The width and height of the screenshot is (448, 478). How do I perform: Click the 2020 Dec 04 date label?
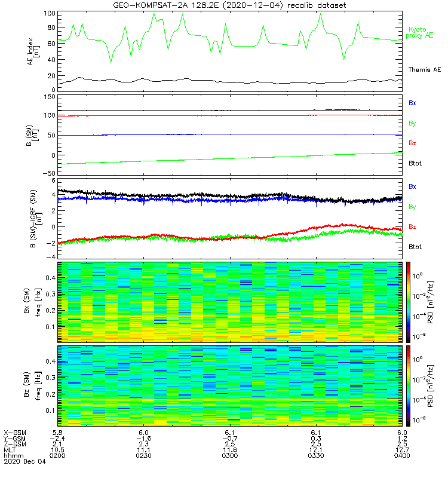tap(24, 461)
